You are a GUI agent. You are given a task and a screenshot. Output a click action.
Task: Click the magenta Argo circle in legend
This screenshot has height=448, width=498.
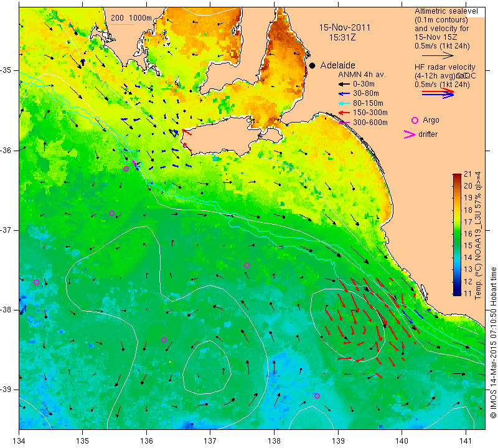415,120
